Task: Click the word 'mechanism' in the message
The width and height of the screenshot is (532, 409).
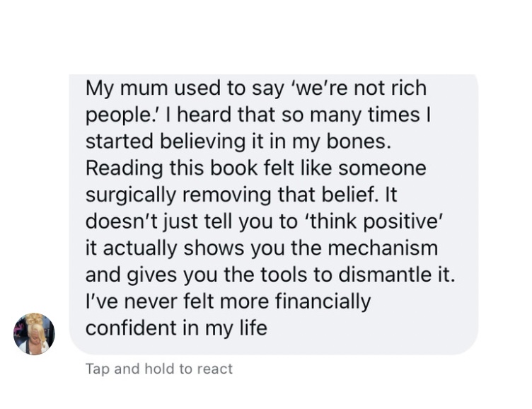Action: click(382, 248)
